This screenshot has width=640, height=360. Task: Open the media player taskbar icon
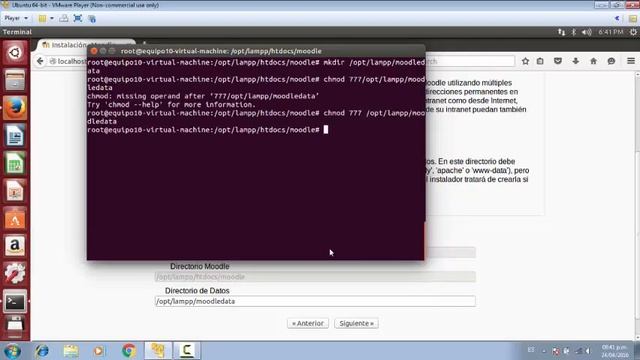tap(99, 351)
